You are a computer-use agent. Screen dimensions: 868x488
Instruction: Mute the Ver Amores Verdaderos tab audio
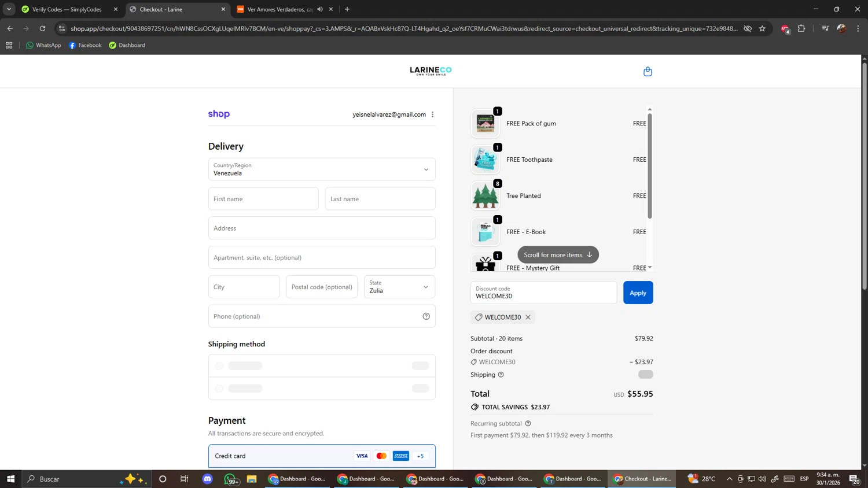coord(320,9)
